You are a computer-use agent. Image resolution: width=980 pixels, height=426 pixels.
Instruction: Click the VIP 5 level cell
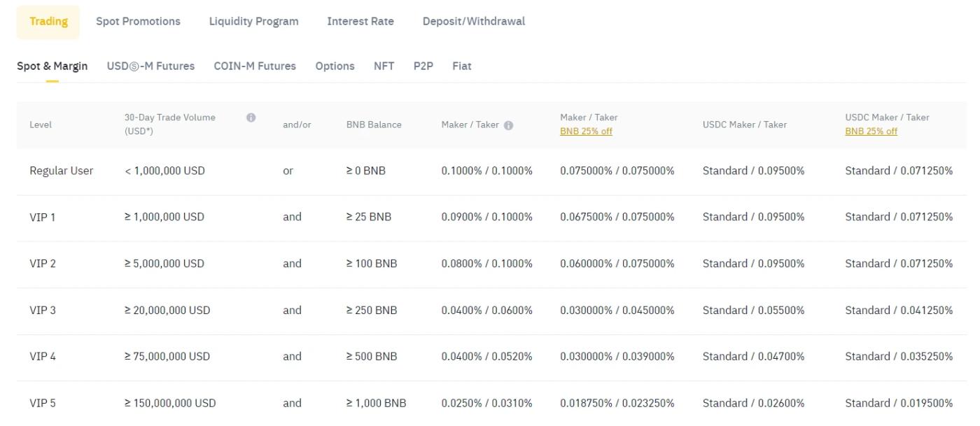point(42,403)
